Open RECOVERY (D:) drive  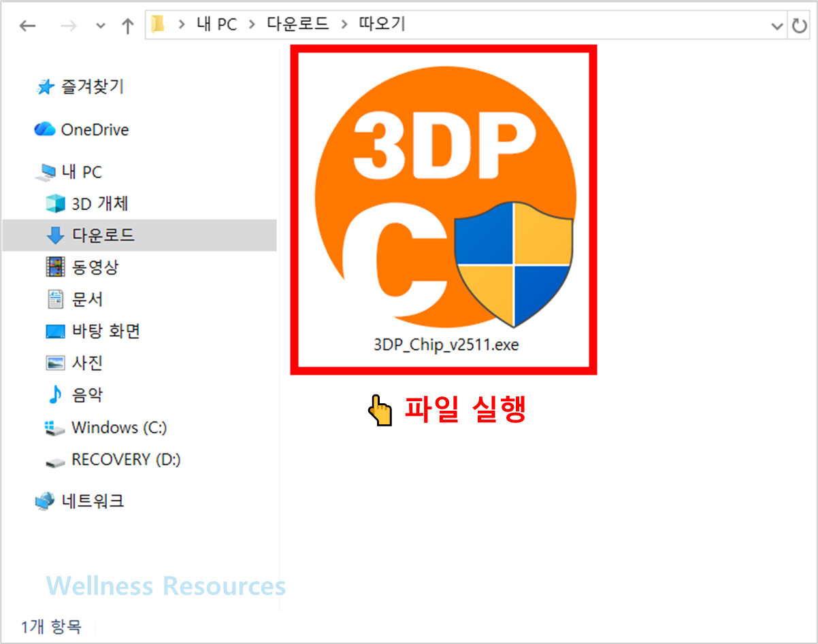click(x=126, y=460)
